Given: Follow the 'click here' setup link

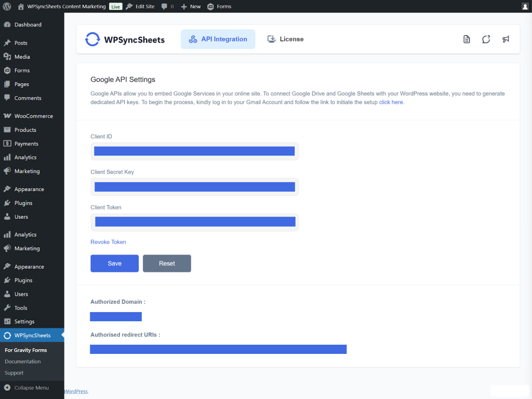Looking at the screenshot, I should (x=391, y=102).
